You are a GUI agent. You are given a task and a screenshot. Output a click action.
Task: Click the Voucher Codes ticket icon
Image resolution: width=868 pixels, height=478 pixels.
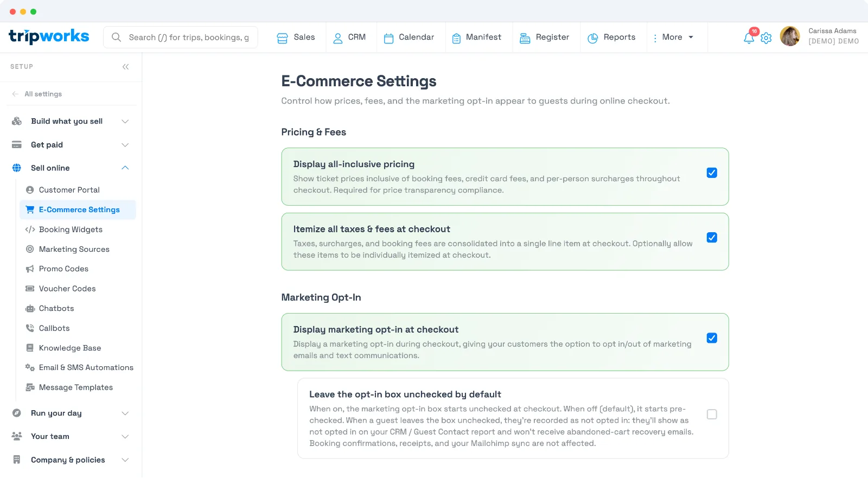click(x=30, y=289)
